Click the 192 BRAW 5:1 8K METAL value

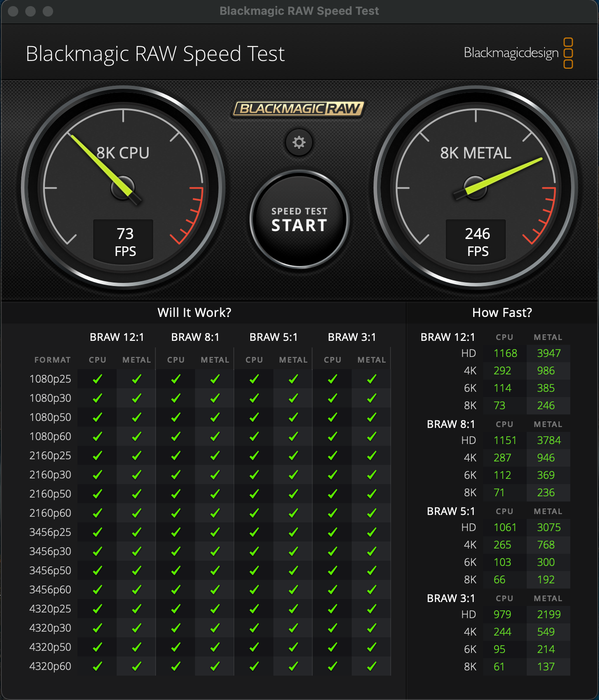point(546,579)
